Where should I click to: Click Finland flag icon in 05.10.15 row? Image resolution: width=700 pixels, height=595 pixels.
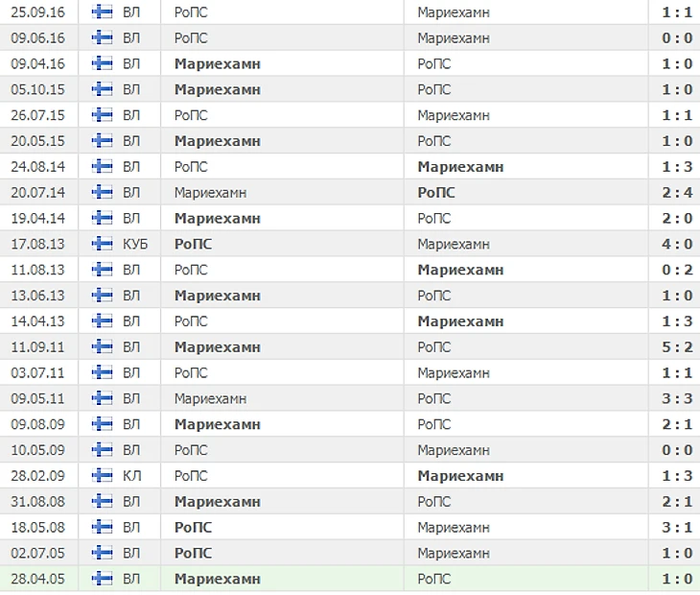(102, 89)
